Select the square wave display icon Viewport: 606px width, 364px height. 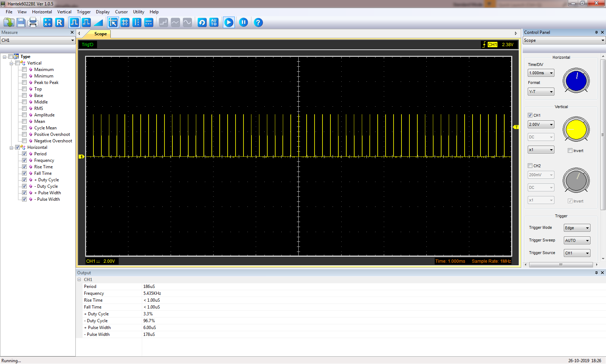74,22
